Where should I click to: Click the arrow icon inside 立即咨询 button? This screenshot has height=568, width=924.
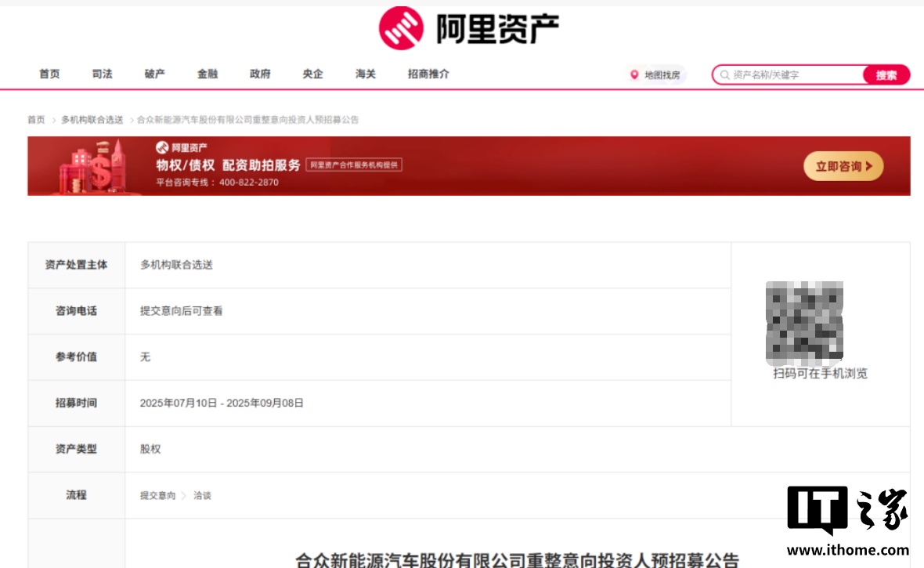click(869, 166)
